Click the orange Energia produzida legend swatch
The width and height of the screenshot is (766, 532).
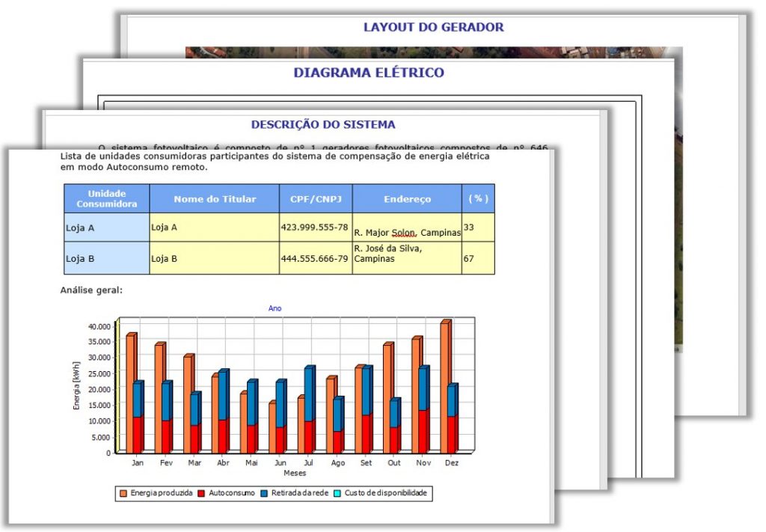pos(123,493)
